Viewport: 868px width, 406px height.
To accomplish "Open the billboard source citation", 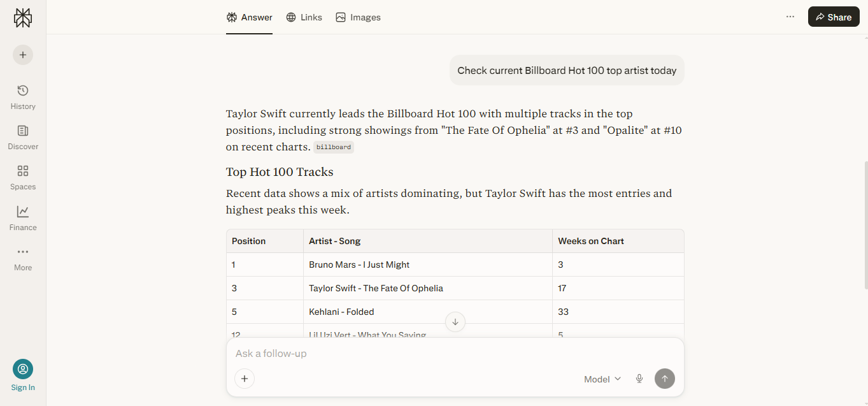I will (333, 147).
